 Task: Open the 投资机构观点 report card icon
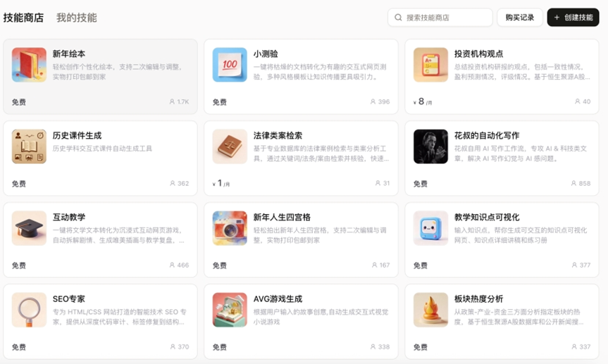tap(430, 65)
